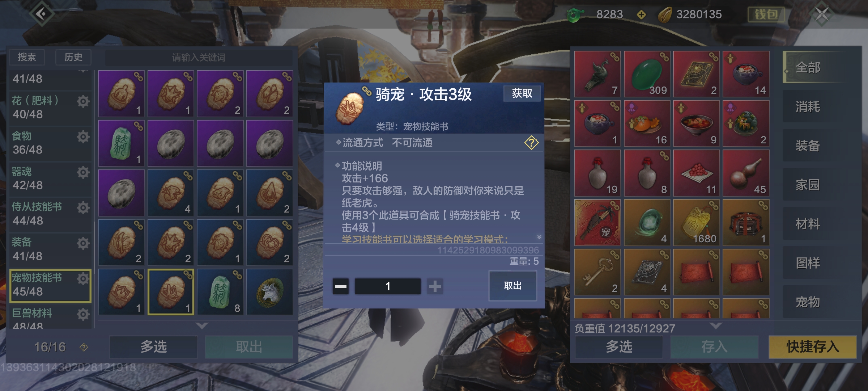The height and width of the screenshot is (391, 868).
Task: Expand storage grid with bottom chevron arrow
Action: pyautogui.click(x=201, y=325)
